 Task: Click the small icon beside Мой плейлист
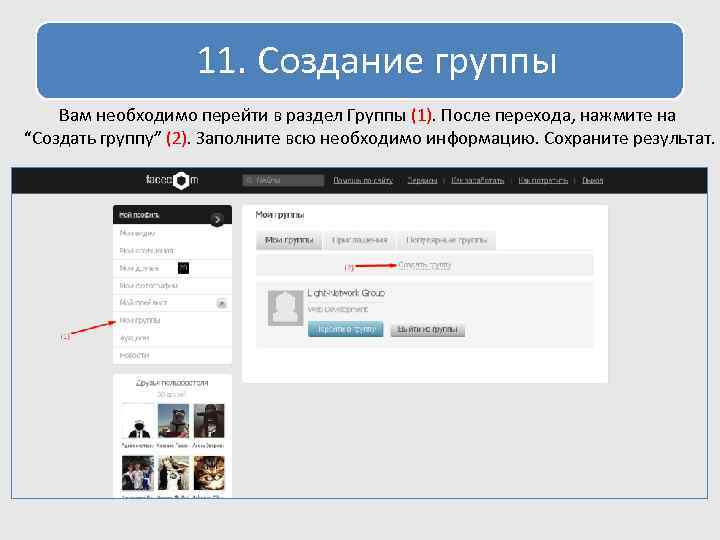pyautogui.click(x=221, y=303)
